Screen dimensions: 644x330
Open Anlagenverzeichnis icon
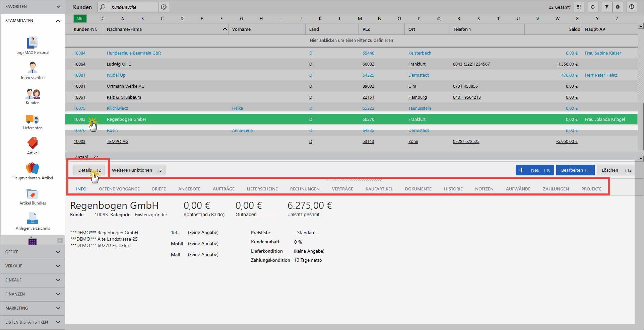[x=33, y=218]
